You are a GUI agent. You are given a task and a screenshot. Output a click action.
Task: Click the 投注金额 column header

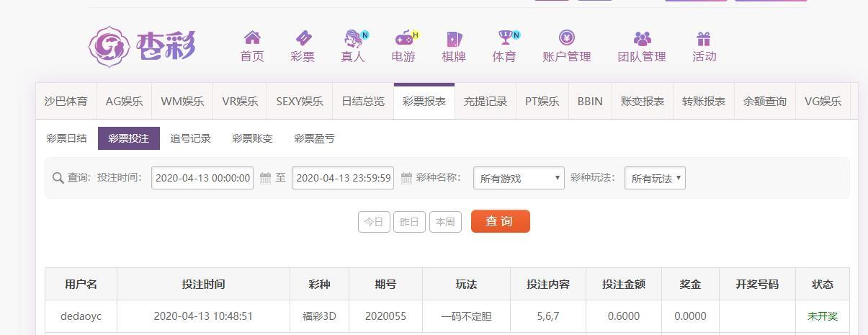(624, 285)
